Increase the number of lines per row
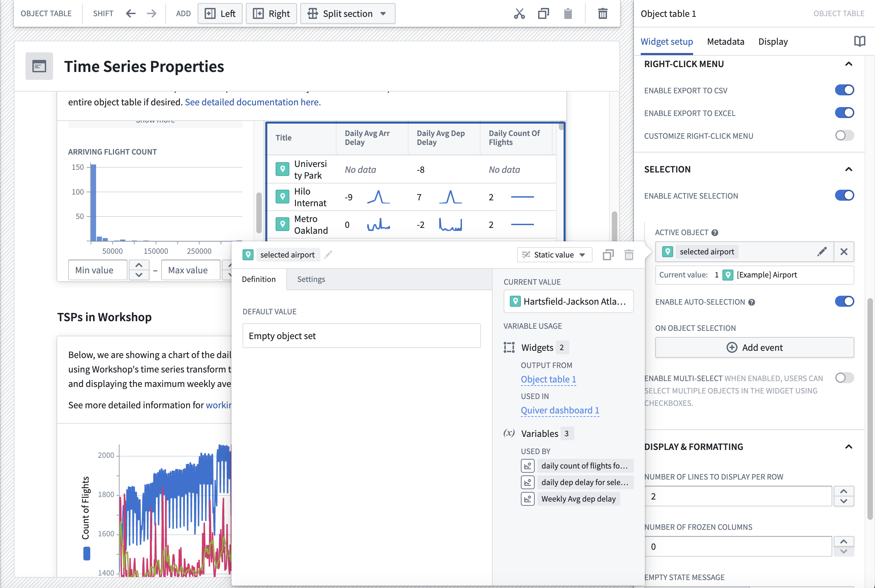 [x=844, y=491]
